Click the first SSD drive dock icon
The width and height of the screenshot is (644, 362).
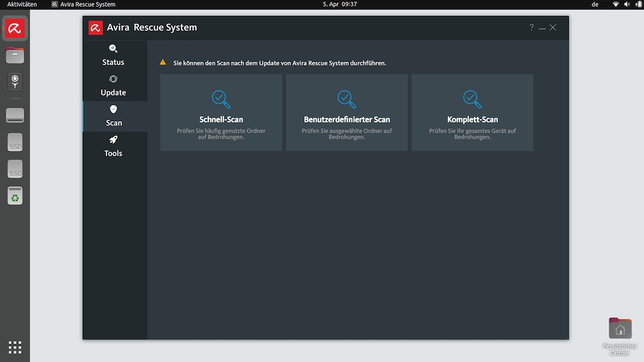tap(15, 142)
